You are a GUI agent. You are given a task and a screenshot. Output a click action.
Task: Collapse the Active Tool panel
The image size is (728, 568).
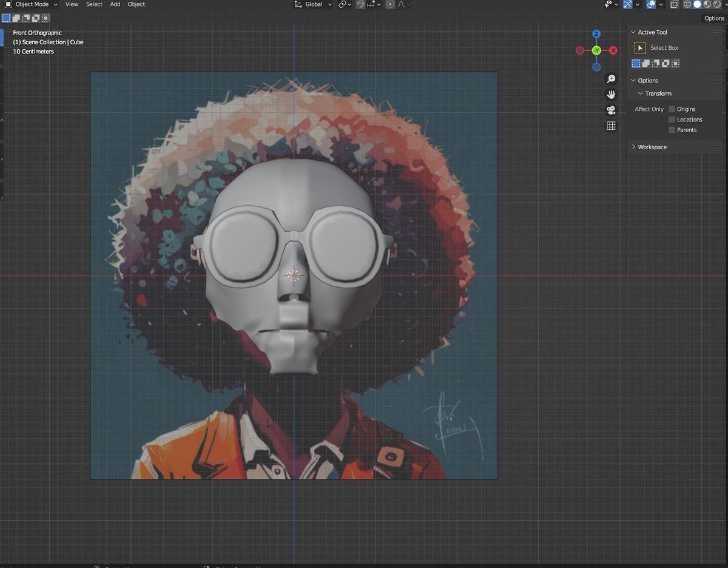click(633, 32)
